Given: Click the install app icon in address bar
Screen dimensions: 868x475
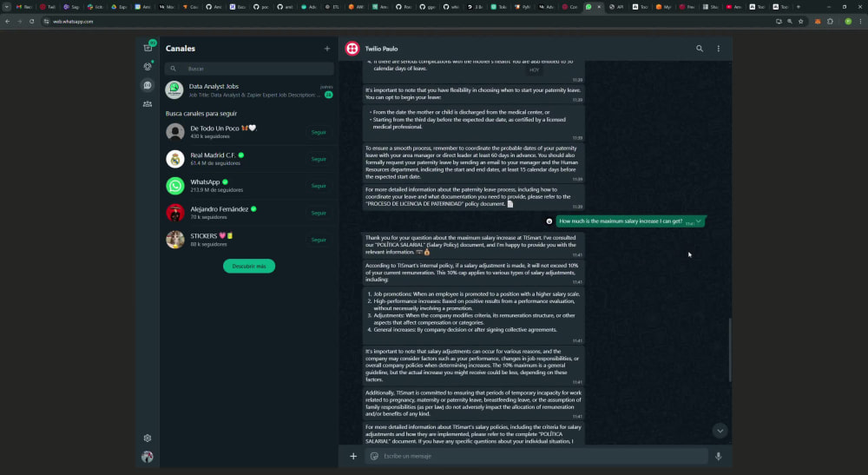Looking at the screenshot, I should point(779,22).
